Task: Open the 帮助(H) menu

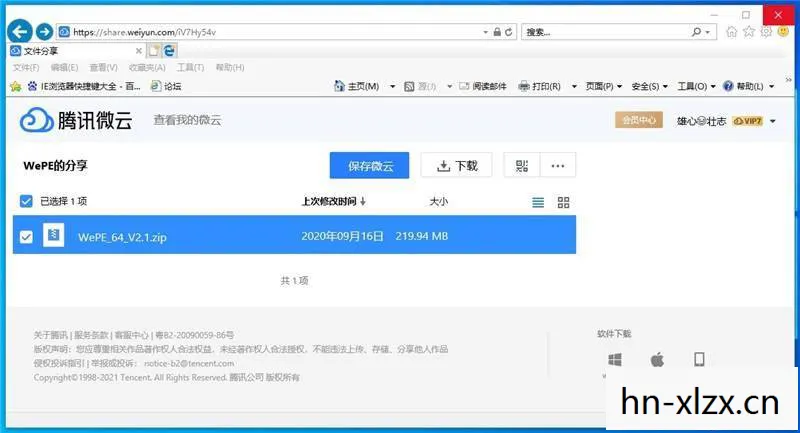Action: [x=230, y=67]
